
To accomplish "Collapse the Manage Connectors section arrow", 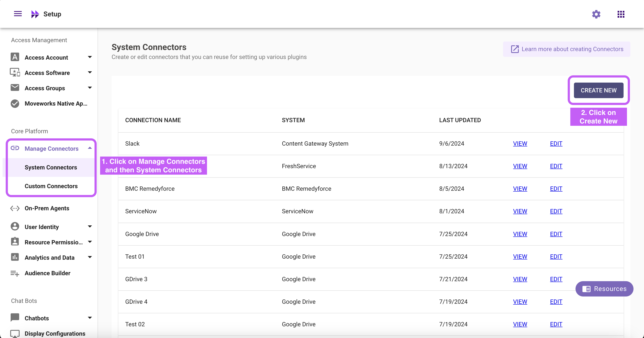I will pos(90,148).
